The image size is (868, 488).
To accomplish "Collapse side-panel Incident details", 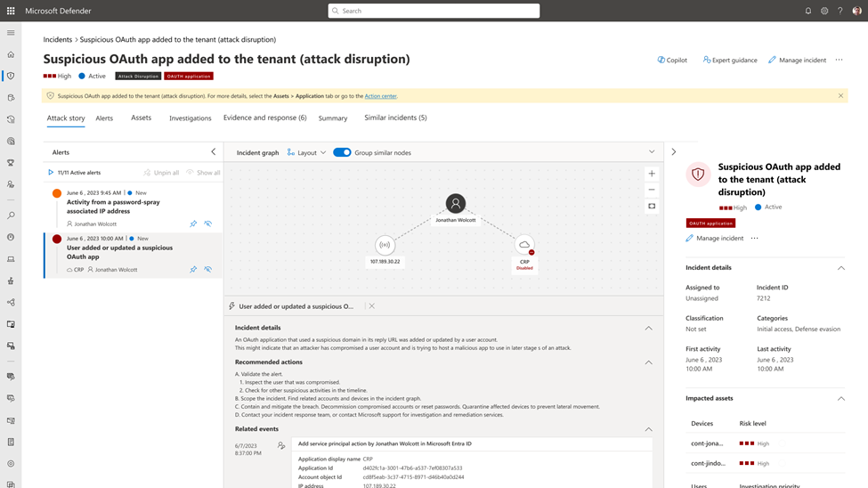I will point(841,268).
